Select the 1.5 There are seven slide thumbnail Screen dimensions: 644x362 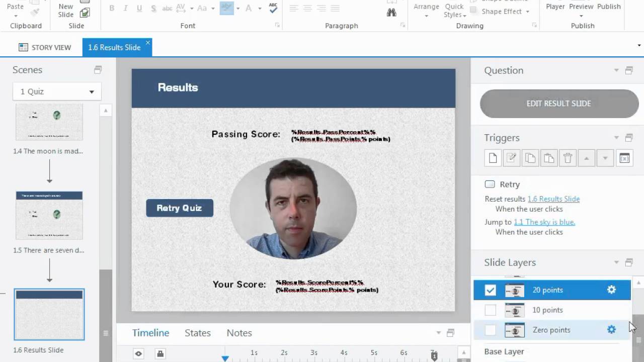49,215
